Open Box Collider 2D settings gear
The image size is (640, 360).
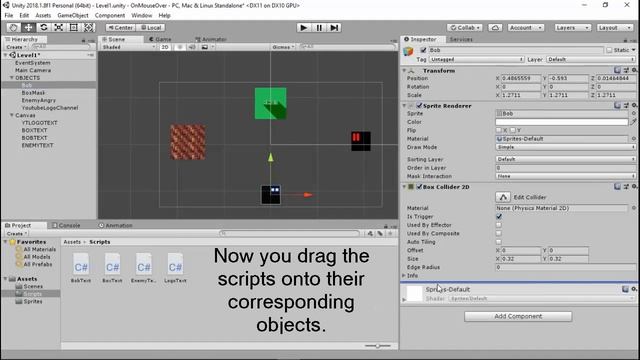(634, 187)
